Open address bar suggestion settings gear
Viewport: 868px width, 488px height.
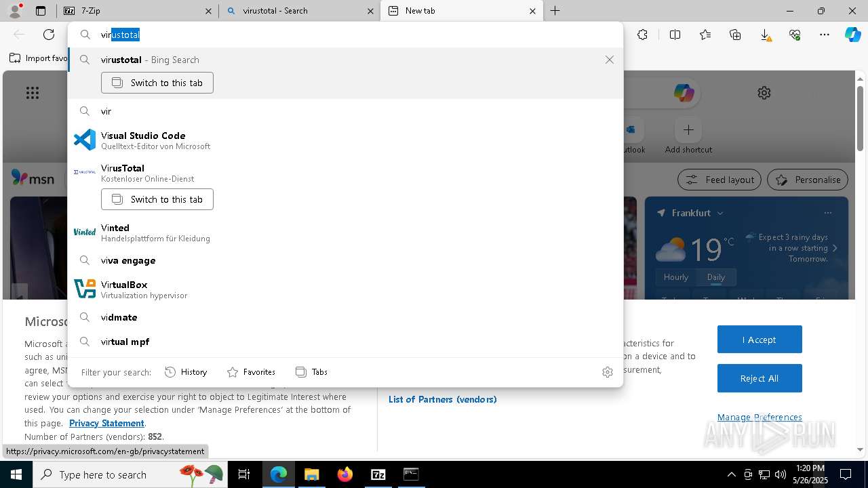click(608, 372)
